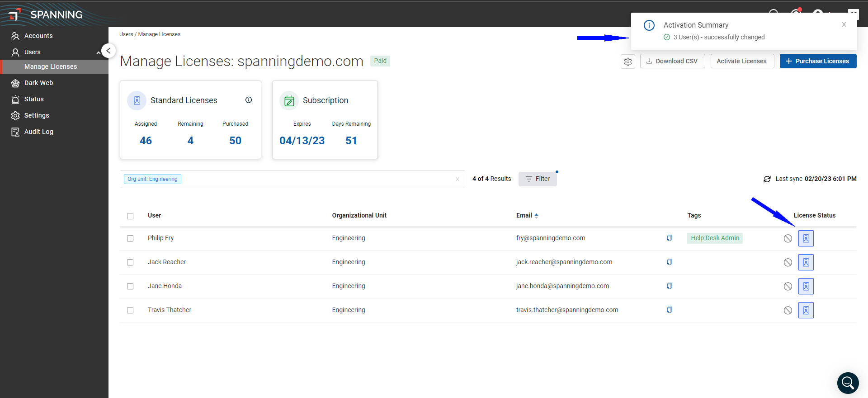Click Activate Licenses button
This screenshot has width=868, height=398.
742,61
